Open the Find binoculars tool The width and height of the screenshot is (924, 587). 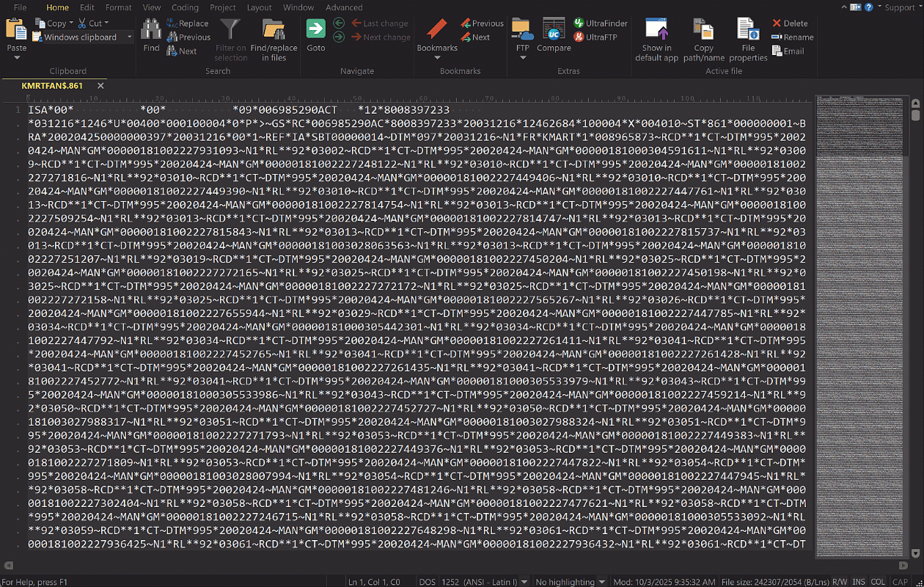(151, 29)
